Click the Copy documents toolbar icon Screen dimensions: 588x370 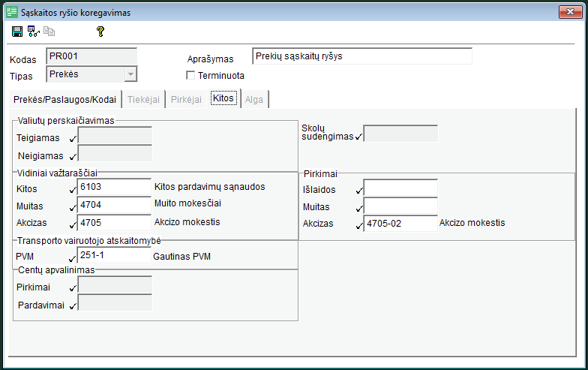click(49, 32)
